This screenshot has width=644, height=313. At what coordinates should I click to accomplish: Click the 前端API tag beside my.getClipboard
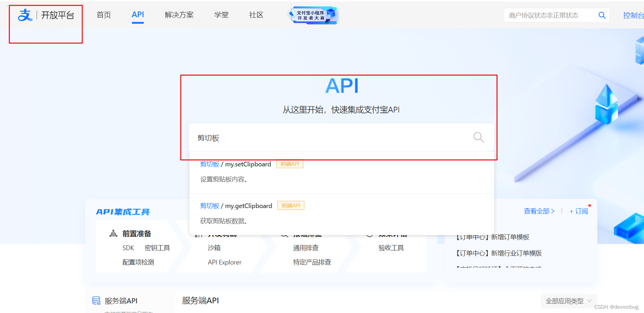tap(291, 206)
